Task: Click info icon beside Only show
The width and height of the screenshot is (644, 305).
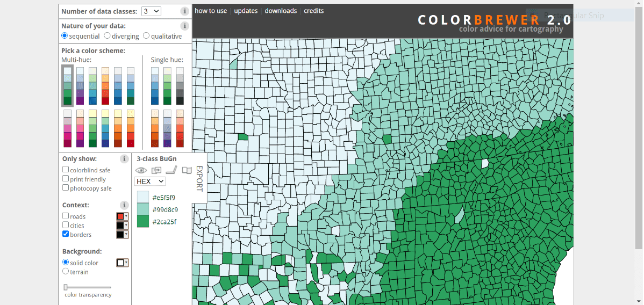Action: pos(124,159)
